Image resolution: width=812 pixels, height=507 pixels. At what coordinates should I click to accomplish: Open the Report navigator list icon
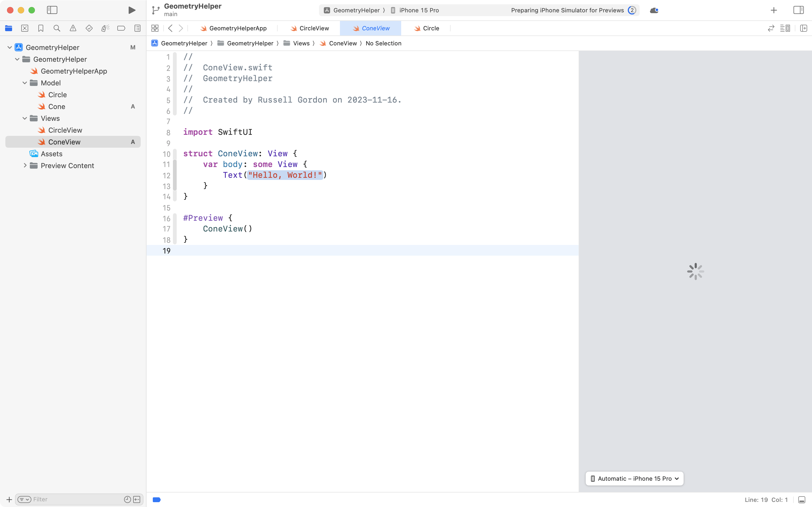tap(137, 28)
